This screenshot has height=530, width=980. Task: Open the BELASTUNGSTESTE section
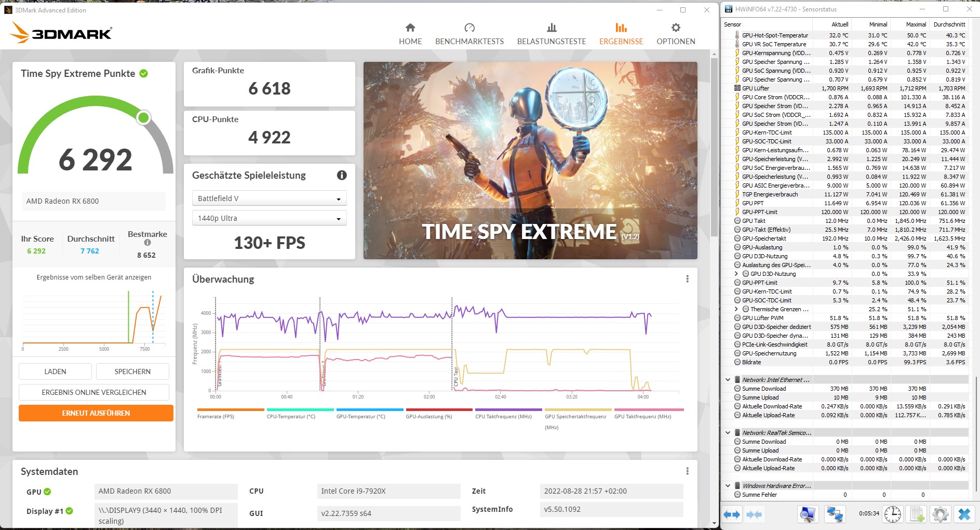(x=552, y=34)
